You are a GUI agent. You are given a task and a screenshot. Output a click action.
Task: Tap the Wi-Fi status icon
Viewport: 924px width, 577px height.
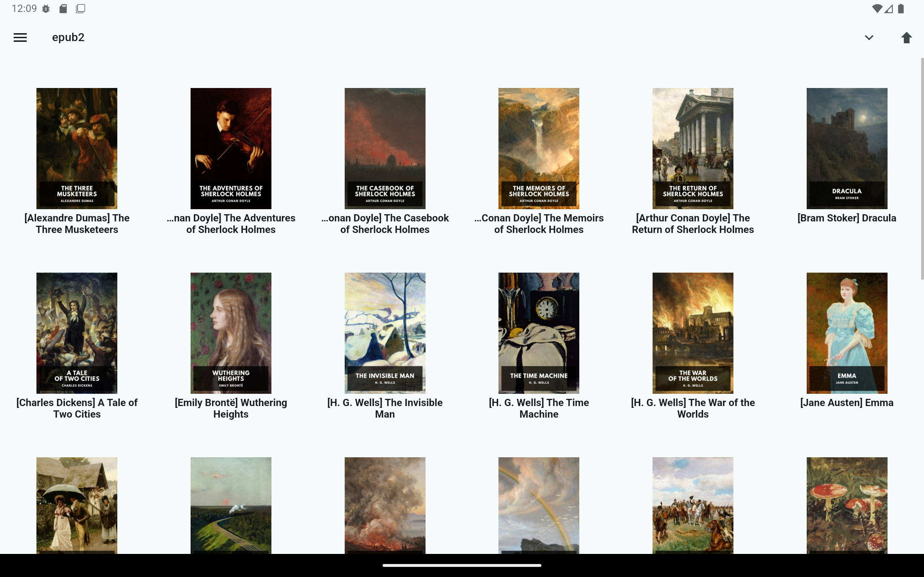[877, 8]
